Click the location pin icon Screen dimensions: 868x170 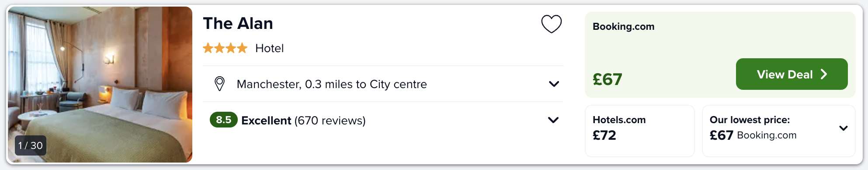click(x=219, y=84)
